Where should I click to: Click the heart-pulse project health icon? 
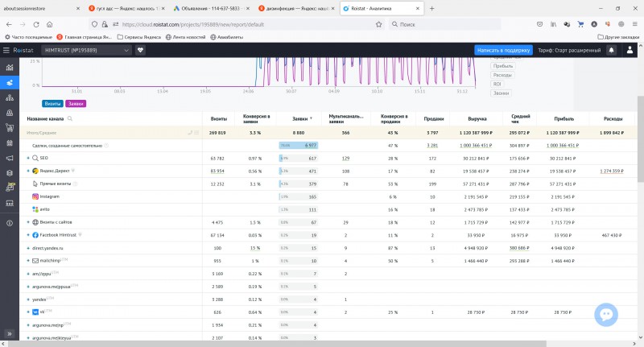click(x=140, y=50)
